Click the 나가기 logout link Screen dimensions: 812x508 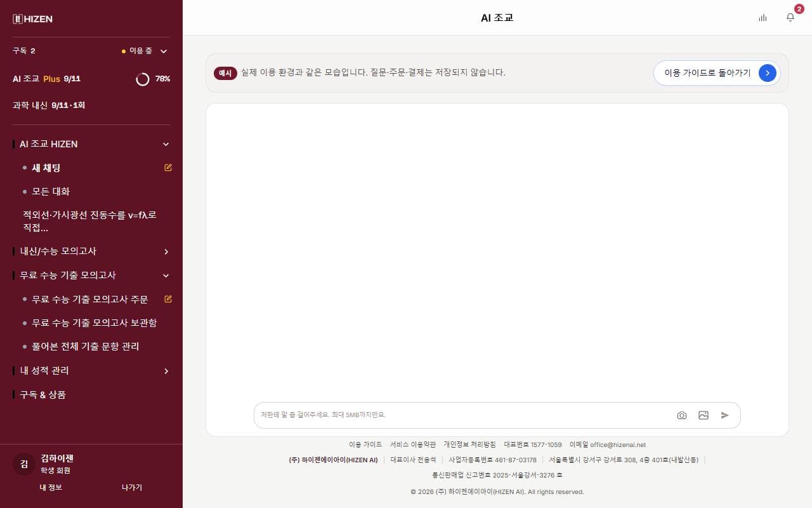[x=132, y=487]
